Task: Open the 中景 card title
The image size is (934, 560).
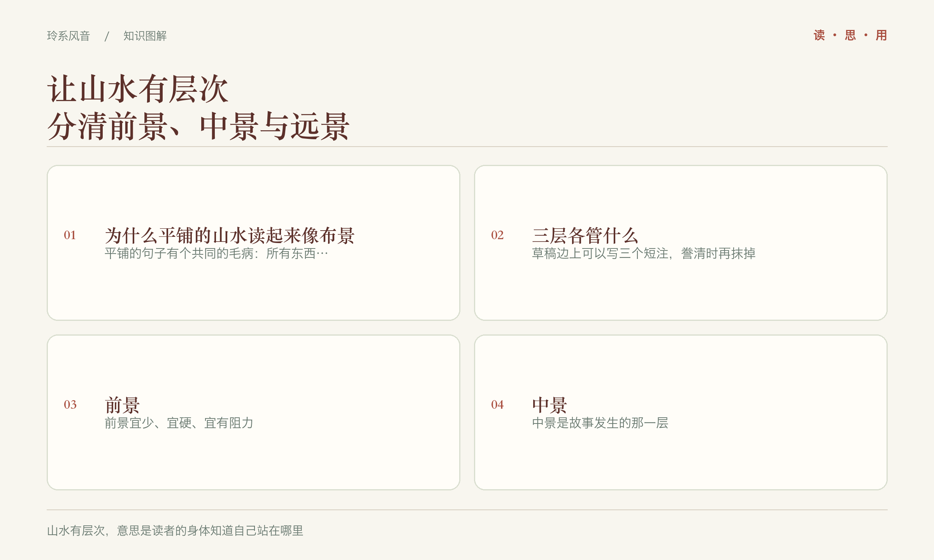Action: 550,405
